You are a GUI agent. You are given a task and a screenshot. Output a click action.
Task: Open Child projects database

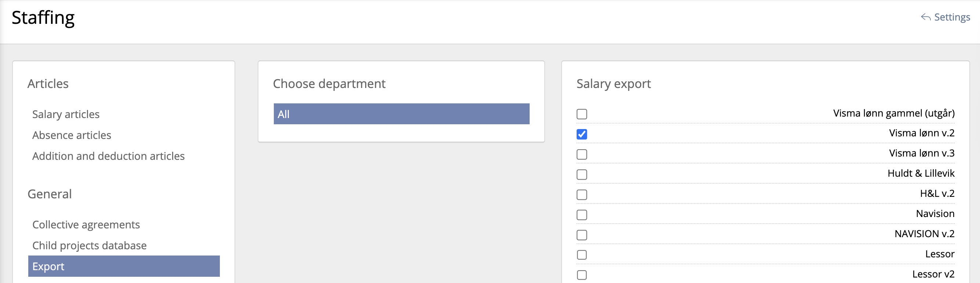tap(90, 245)
